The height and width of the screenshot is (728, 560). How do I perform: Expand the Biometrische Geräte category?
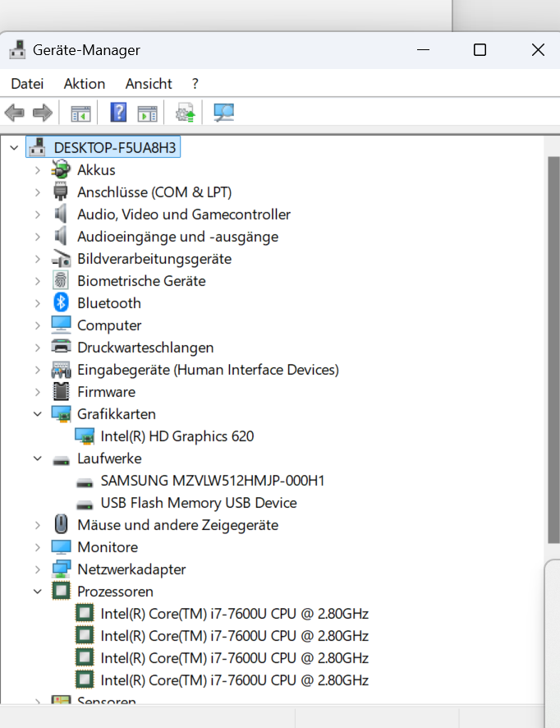click(38, 281)
